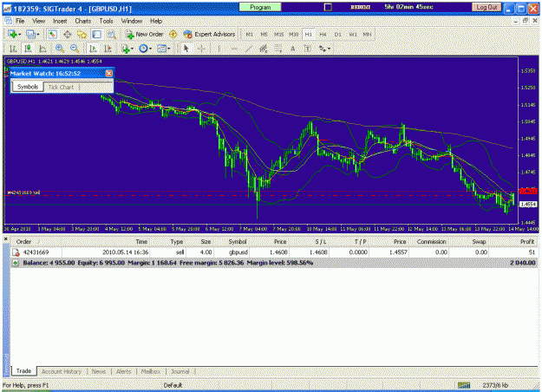Open MetaEditor yellow diamond icon

[x=173, y=34]
